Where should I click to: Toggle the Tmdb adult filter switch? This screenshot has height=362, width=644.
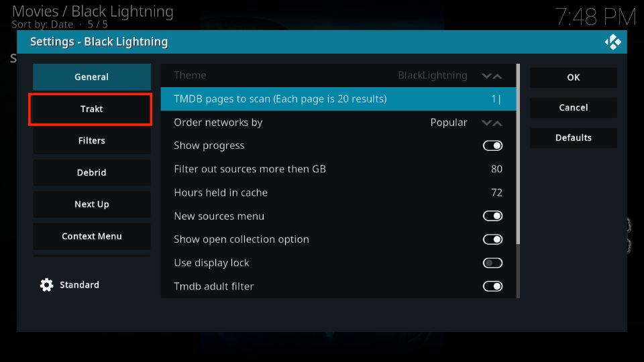tap(492, 286)
